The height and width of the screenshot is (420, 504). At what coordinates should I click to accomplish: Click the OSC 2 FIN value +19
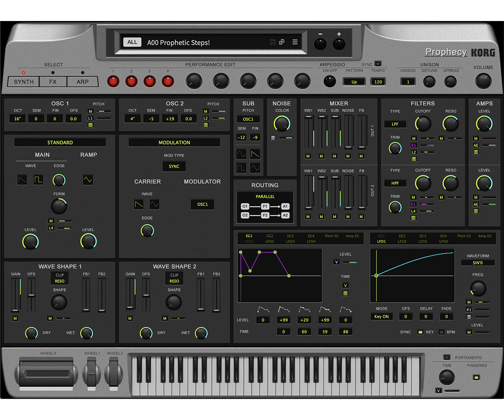[x=170, y=119]
